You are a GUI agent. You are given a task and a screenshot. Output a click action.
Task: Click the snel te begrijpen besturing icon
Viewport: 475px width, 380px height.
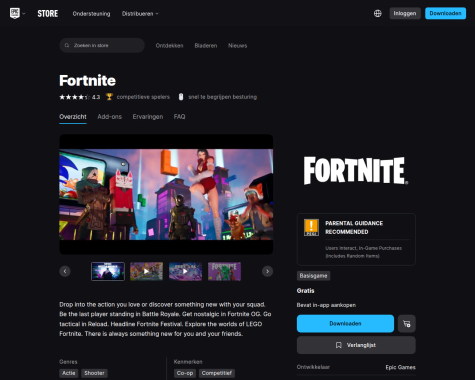(x=181, y=97)
